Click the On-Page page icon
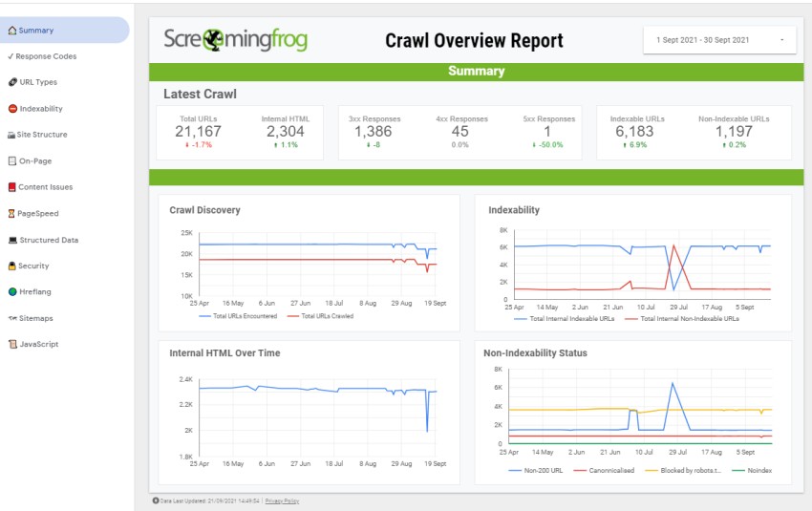The height and width of the screenshot is (511, 812). point(12,161)
